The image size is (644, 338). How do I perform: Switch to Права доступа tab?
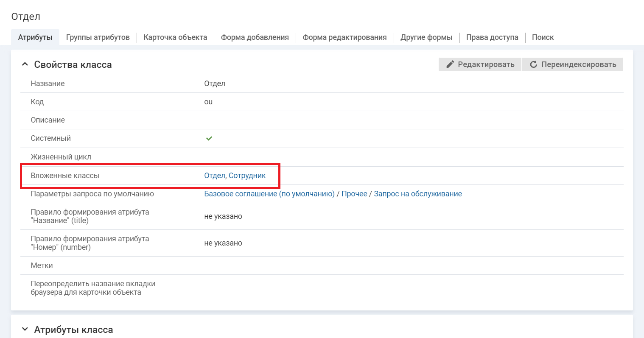click(x=492, y=37)
